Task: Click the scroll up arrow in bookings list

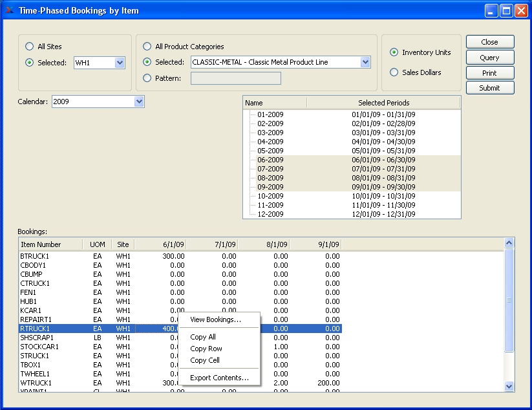Action: [x=509, y=243]
